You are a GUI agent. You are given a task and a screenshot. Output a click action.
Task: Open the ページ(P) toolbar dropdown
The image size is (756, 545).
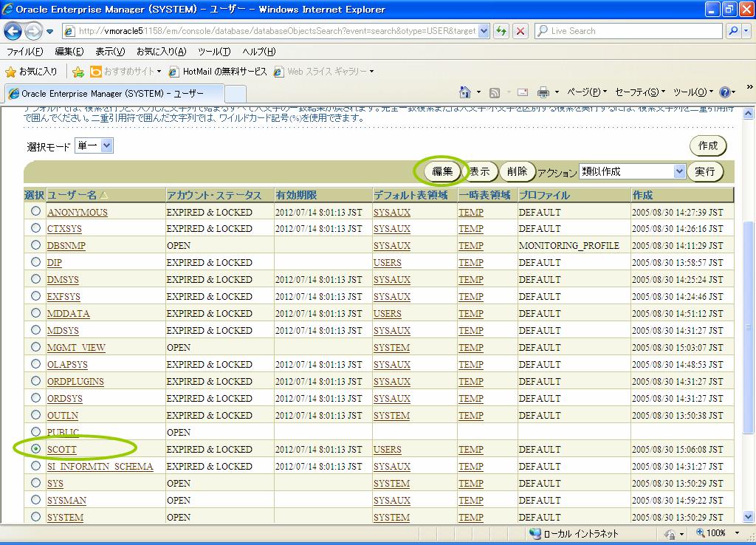tap(587, 92)
